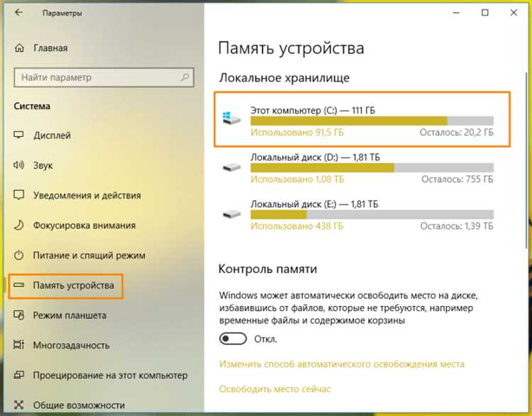Screen dimensions: 532x416
Task: Open Уведомления и действия section
Action: 87,196
